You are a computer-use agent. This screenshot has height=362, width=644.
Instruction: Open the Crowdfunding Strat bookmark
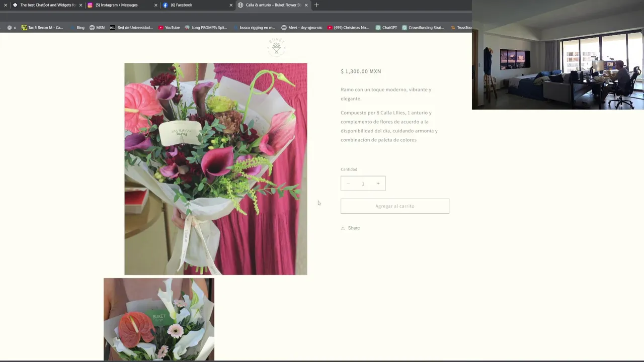[x=423, y=28]
